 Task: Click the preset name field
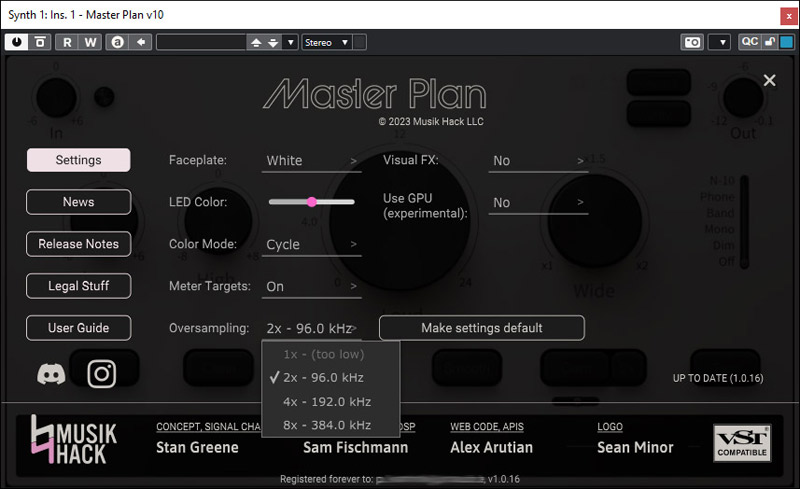click(x=200, y=42)
